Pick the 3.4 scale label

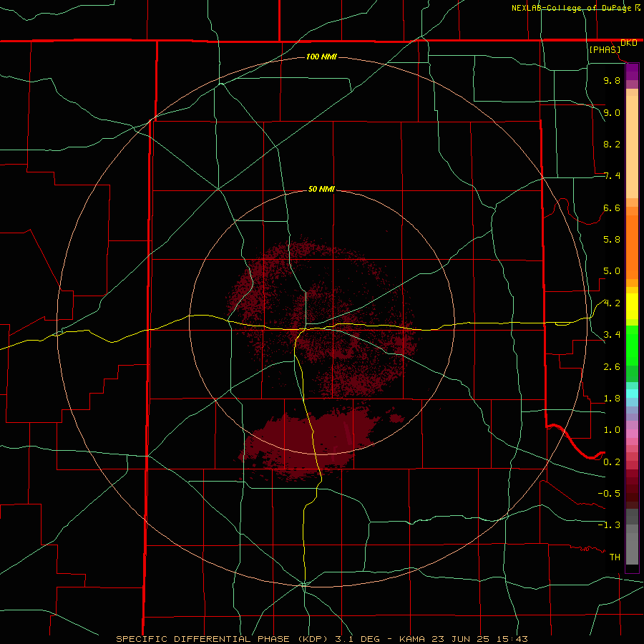click(x=612, y=334)
